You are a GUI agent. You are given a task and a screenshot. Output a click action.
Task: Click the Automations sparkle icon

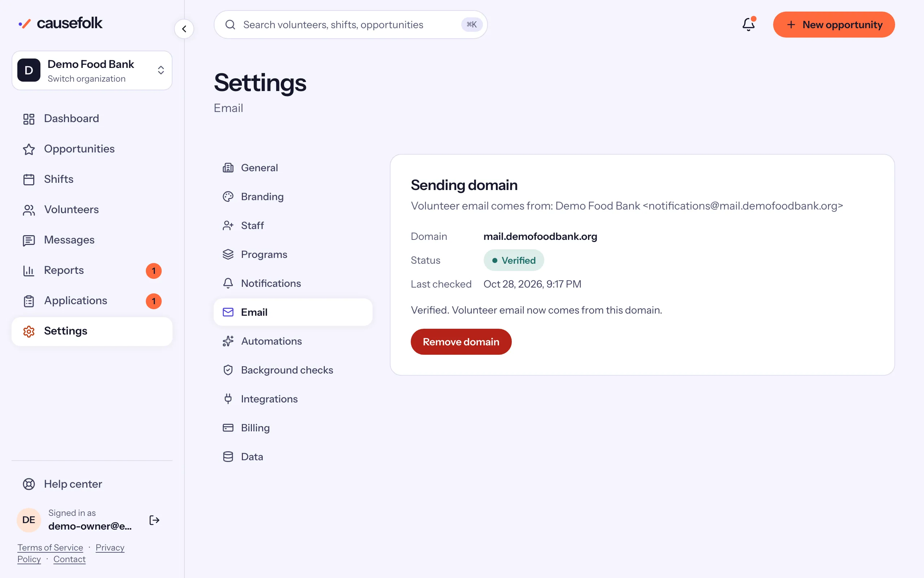click(228, 341)
